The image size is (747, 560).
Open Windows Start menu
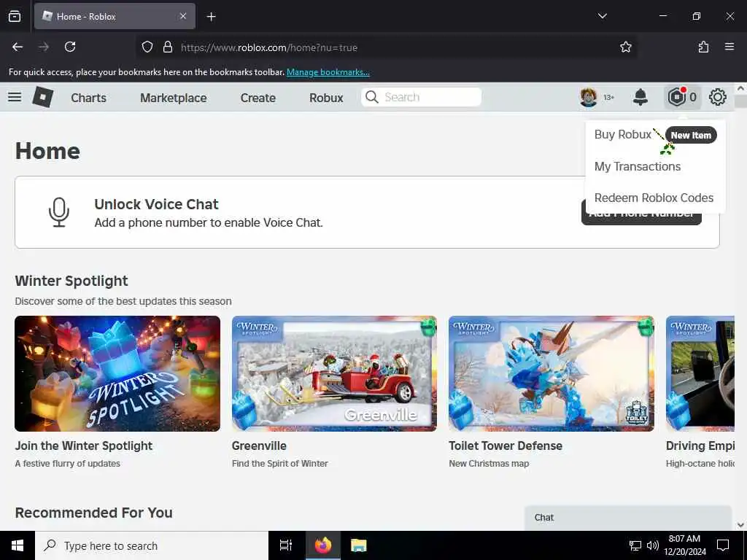point(18,545)
